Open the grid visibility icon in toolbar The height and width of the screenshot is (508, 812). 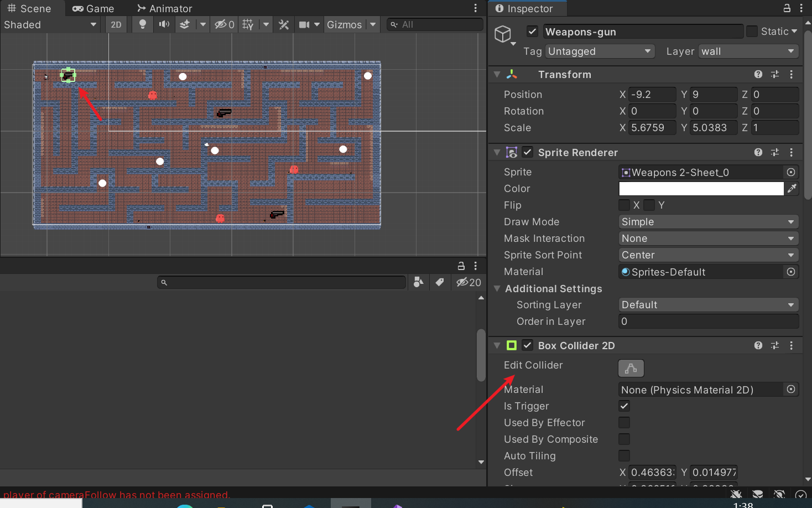(247, 24)
